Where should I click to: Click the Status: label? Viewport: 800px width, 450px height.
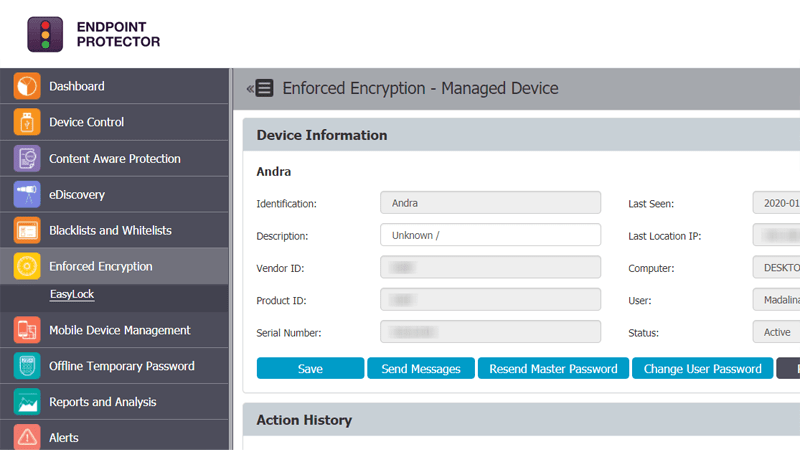point(643,333)
